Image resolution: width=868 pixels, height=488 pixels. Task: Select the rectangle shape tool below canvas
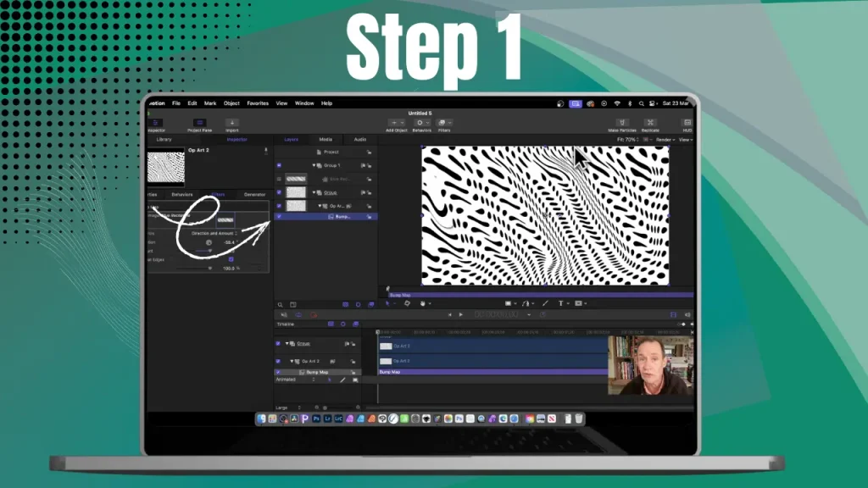509,303
